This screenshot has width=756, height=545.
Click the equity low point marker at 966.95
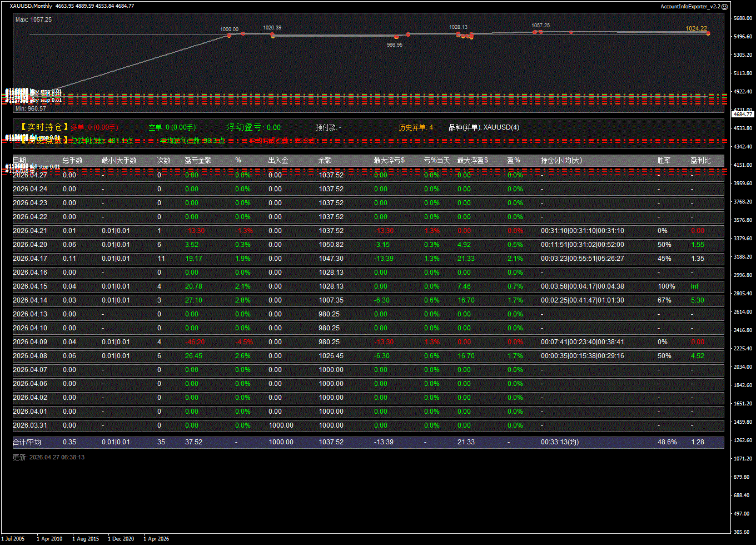click(x=396, y=37)
